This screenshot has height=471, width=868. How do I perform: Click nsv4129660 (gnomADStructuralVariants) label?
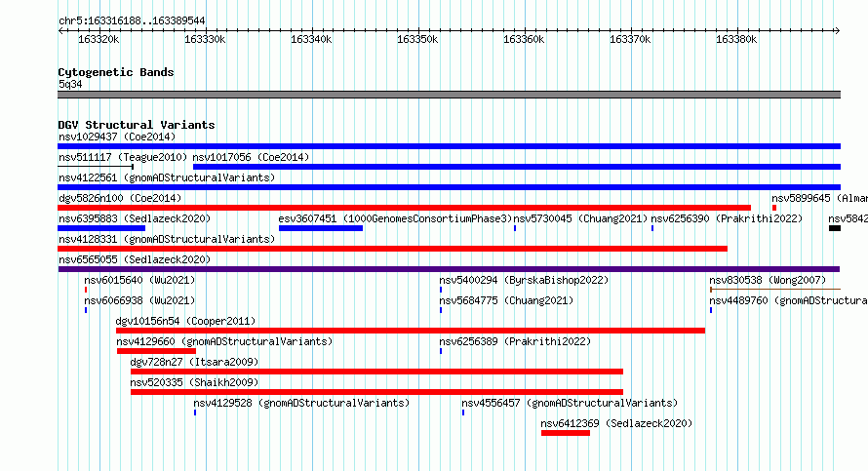click(224, 341)
